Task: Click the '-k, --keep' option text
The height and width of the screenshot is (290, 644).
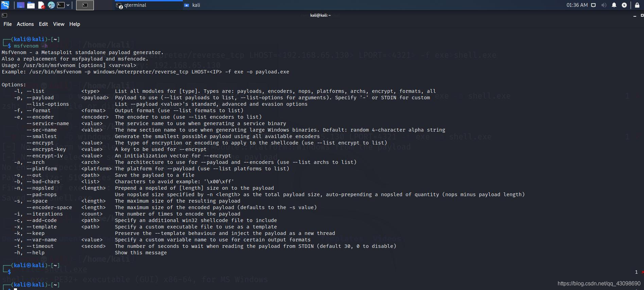Action: click(x=29, y=233)
